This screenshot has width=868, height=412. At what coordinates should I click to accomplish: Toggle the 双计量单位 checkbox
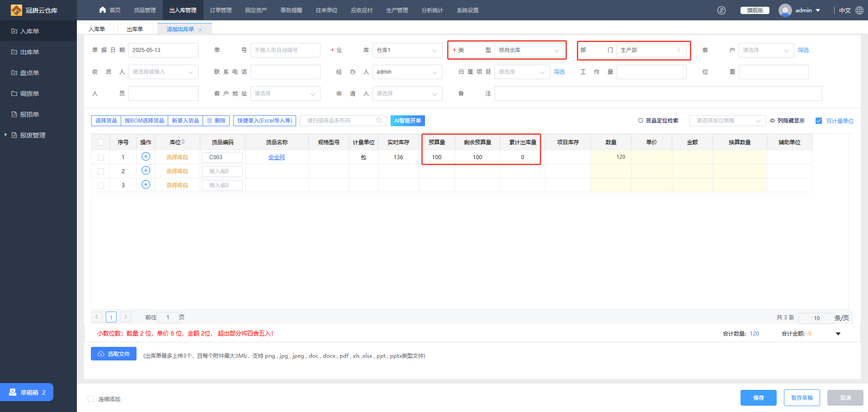point(818,121)
